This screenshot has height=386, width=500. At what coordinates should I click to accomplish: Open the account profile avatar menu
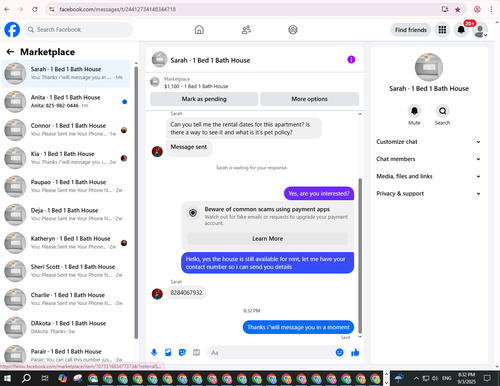480,30
